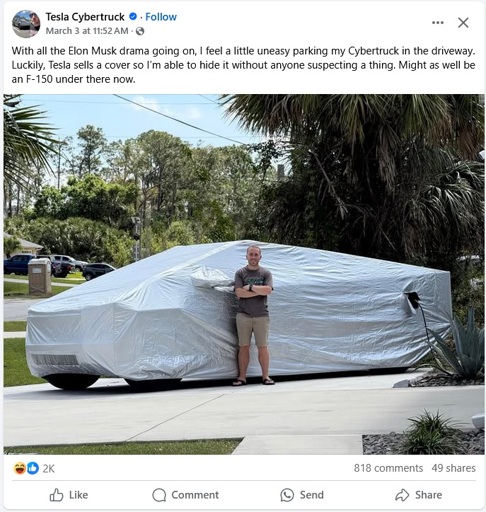
Task: Click the Tesla Cybertruck profile picture
Action: (x=26, y=24)
